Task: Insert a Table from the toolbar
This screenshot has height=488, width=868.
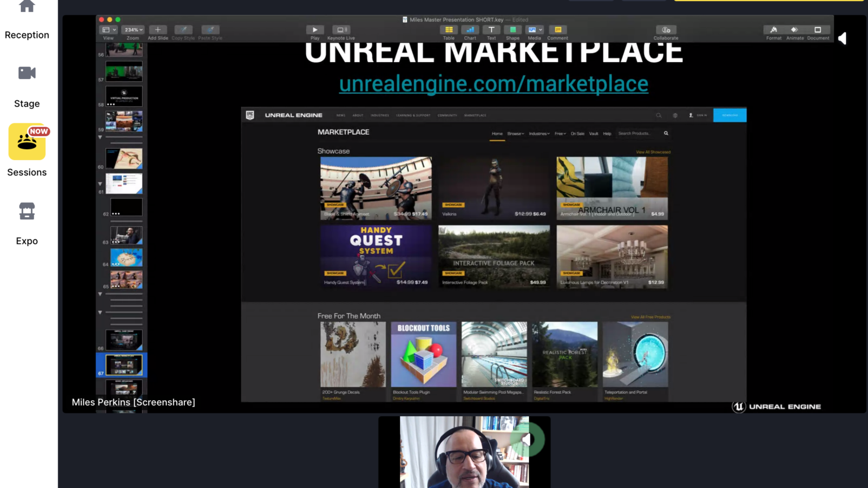Action: [x=449, y=30]
